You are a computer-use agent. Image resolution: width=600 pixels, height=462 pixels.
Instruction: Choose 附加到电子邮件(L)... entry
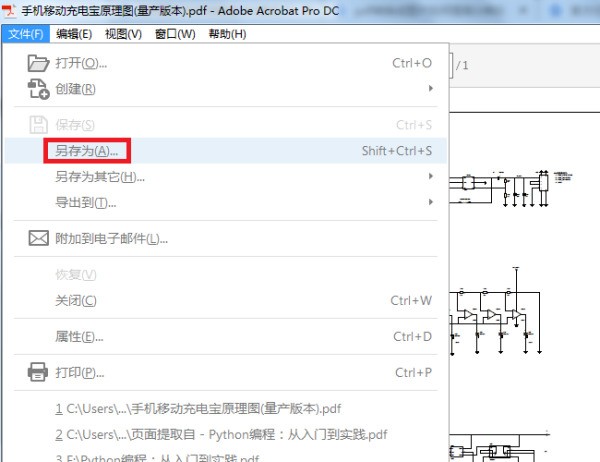coord(226,238)
